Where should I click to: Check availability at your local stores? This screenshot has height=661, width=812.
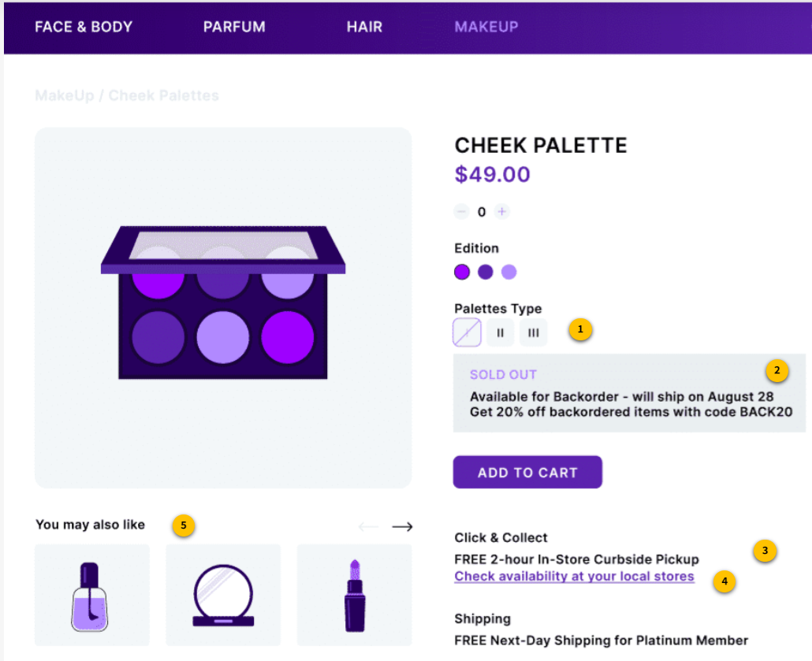coord(574,577)
